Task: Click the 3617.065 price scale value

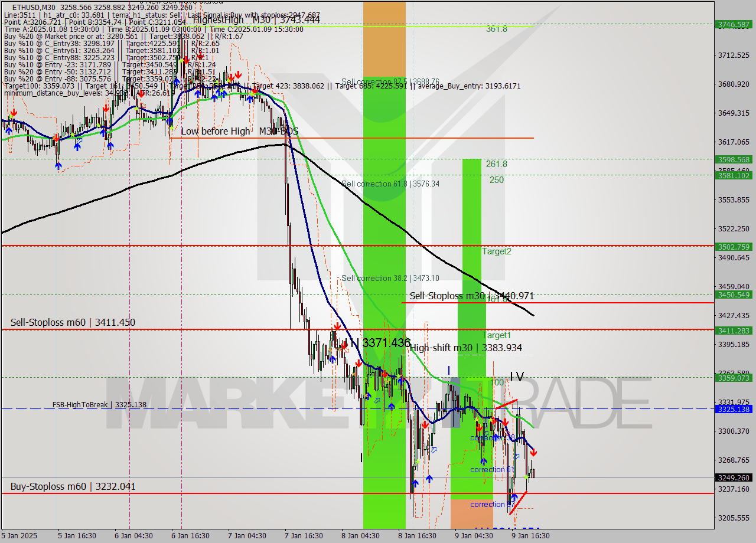Action: click(x=734, y=142)
